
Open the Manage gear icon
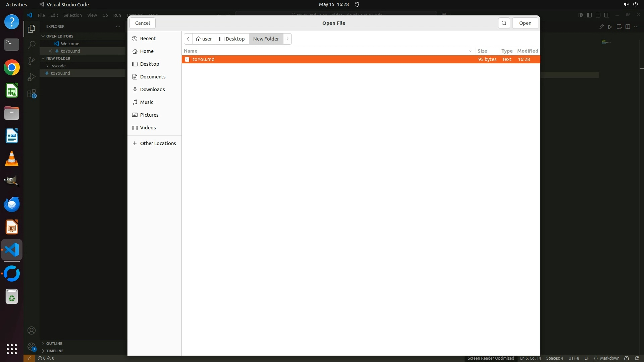point(31,346)
